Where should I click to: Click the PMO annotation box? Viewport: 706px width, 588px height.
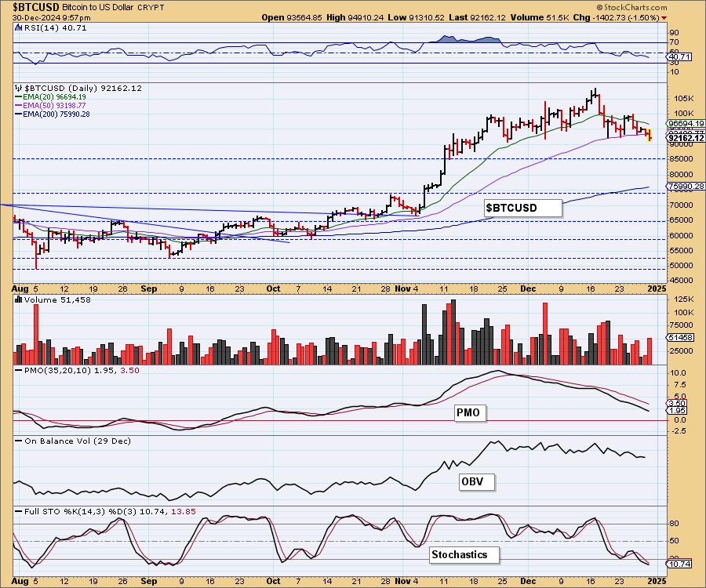[470, 412]
